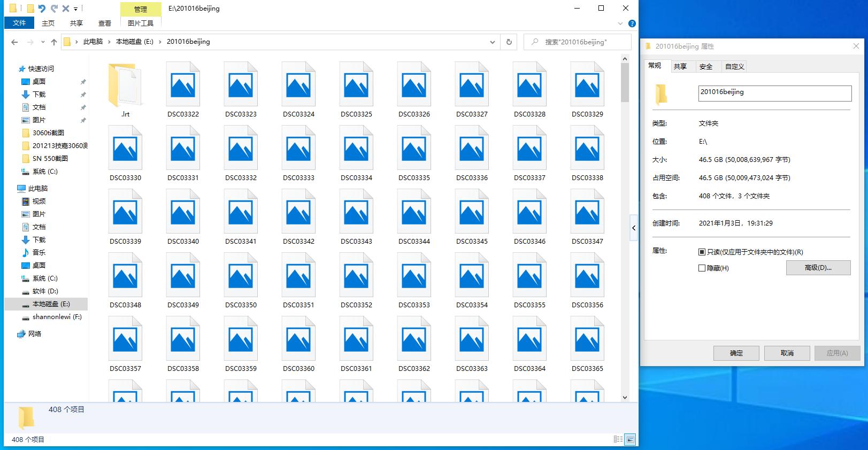Click the folder name input field
The width and height of the screenshot is (868, 450).
774,93
